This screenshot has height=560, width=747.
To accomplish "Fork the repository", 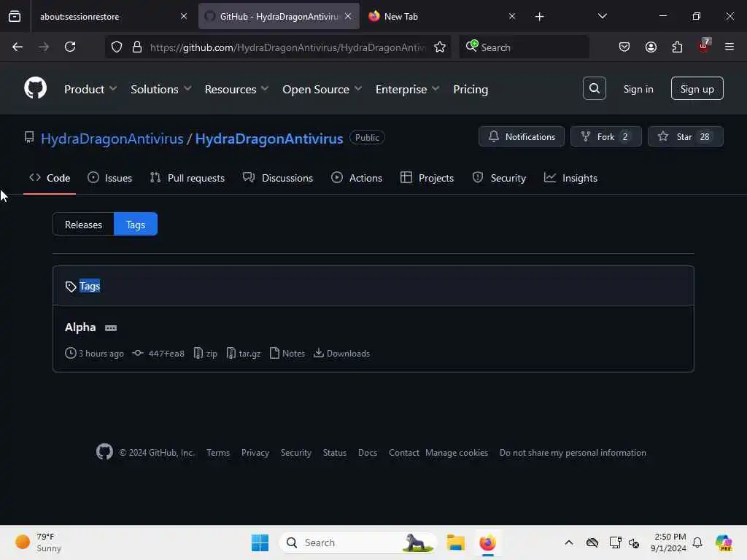I will point(606,136).
